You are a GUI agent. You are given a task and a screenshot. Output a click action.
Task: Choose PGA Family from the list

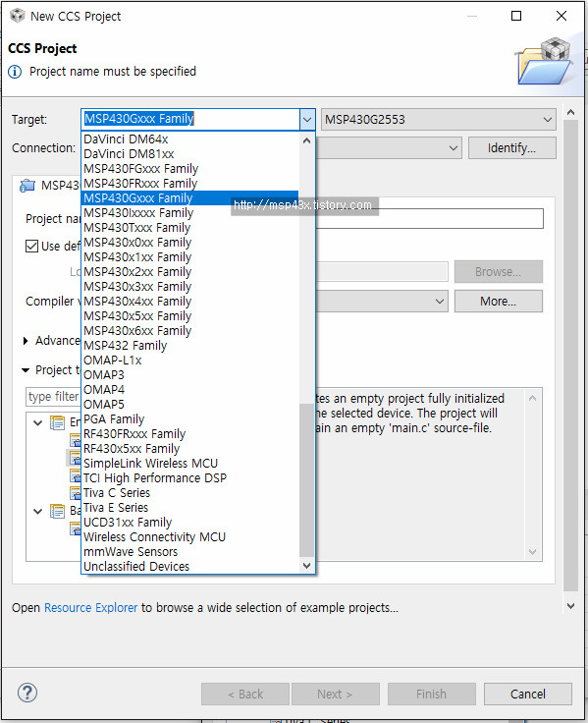click(x=189, y=419)
